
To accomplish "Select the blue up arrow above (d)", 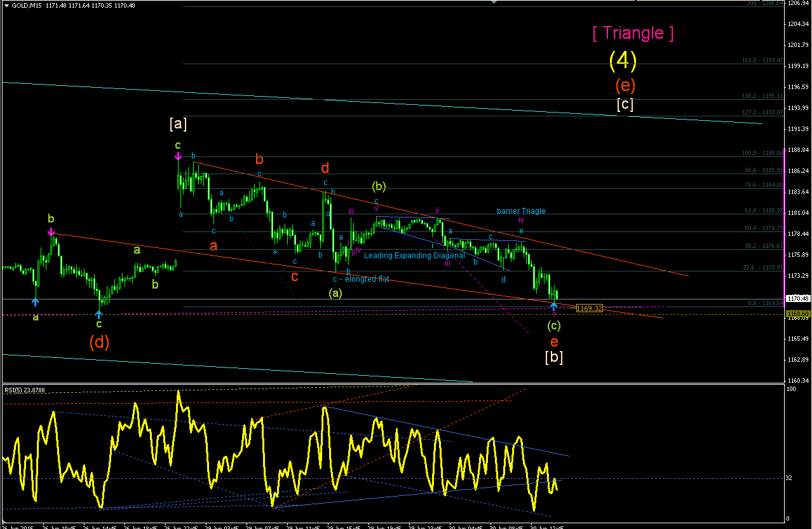I will click(x=98, y=313).
